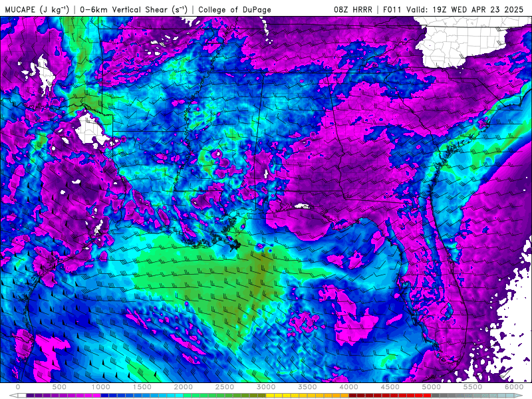
Task: Click the 6000 label on the color scale
Action: pyautogui.click(x=514, y=387)
